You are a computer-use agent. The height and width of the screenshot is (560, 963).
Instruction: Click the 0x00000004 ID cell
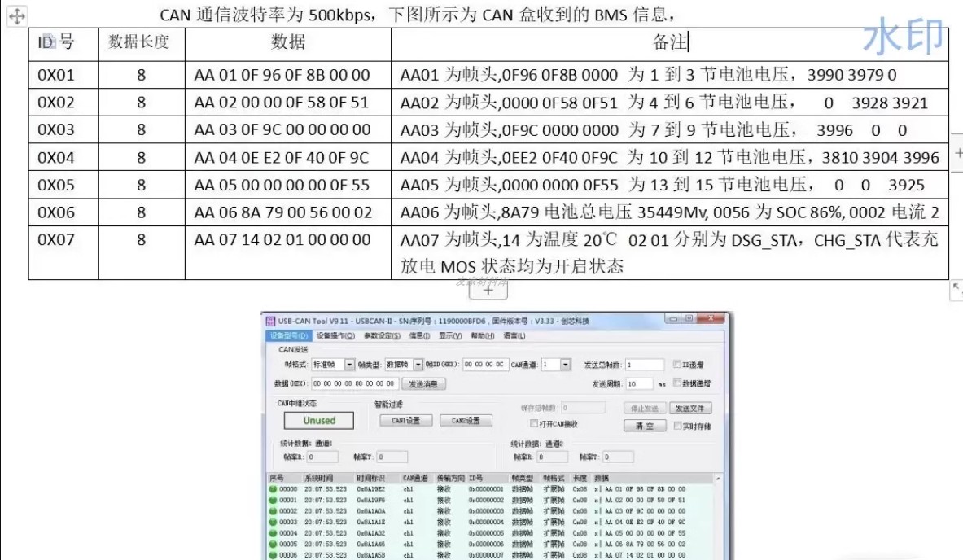(x=486, y=522)
